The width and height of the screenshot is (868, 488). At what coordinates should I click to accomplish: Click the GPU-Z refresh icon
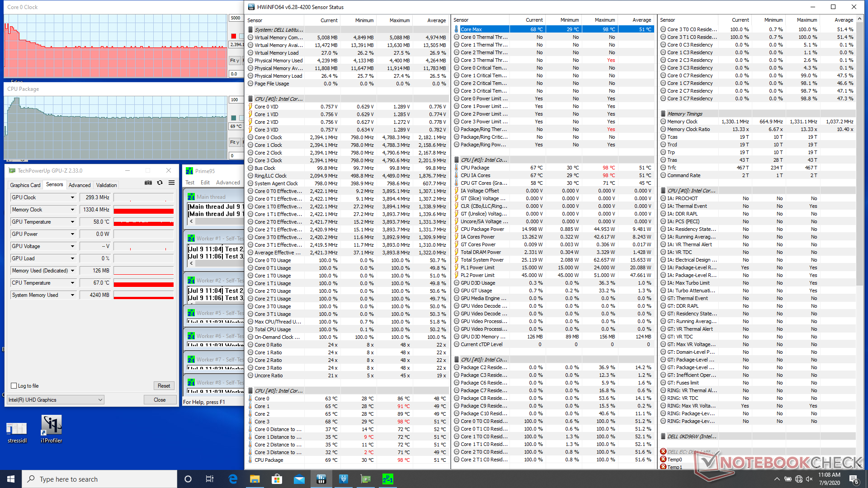160,183
